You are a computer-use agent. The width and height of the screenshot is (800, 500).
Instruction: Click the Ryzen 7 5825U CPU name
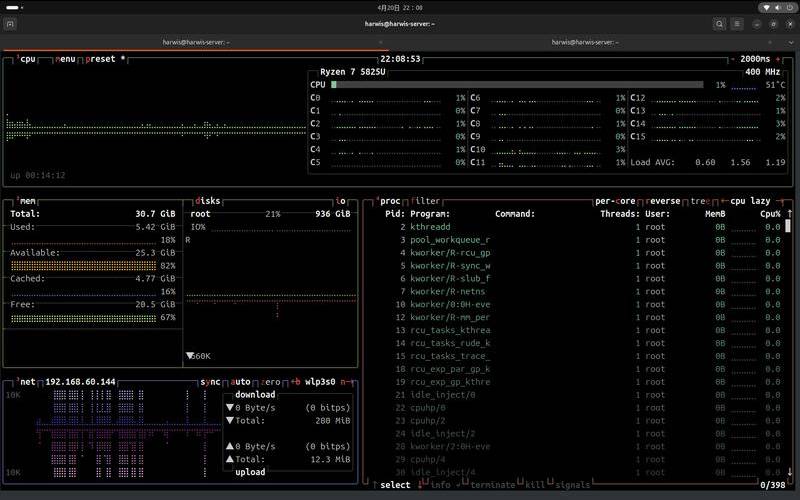pyautogui.click(x=353, y=72)
